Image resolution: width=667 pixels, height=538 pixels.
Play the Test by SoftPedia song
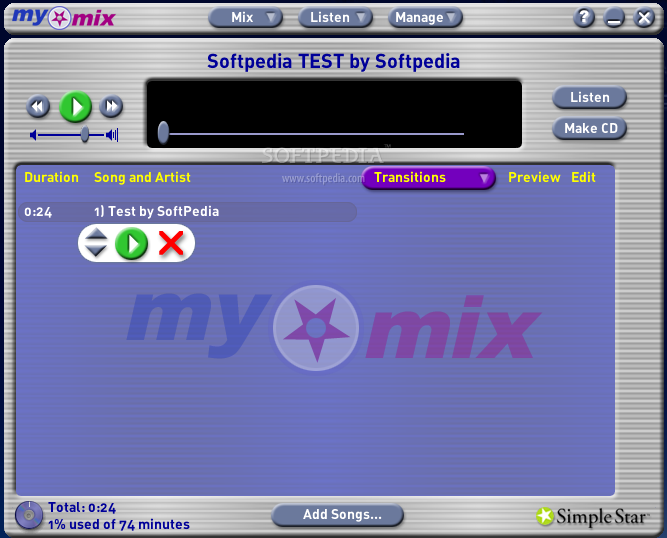(131, 243)
